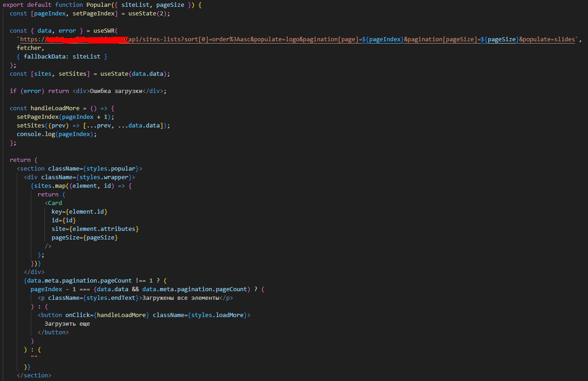Click the "onClick" attribute
This screenshot has height=381, width=588.
[x=78, y=315]
